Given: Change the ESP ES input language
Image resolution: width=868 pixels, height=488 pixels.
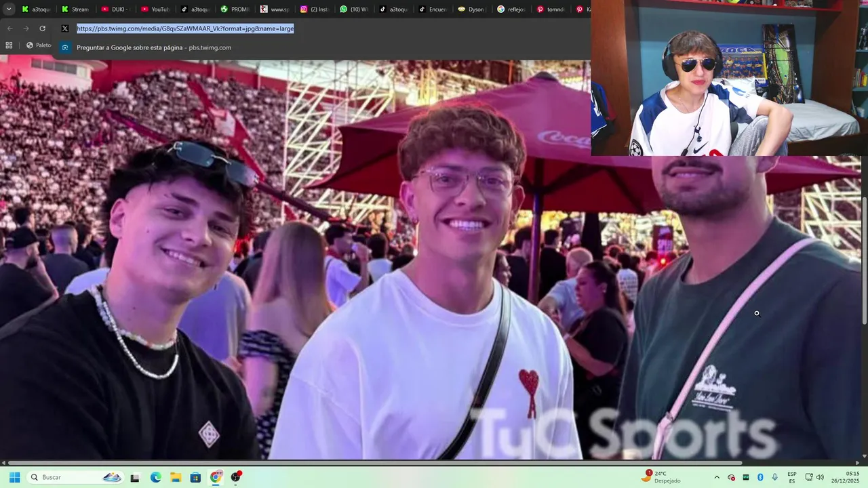Looking at the screenshot, I should [x=792, y=477].
